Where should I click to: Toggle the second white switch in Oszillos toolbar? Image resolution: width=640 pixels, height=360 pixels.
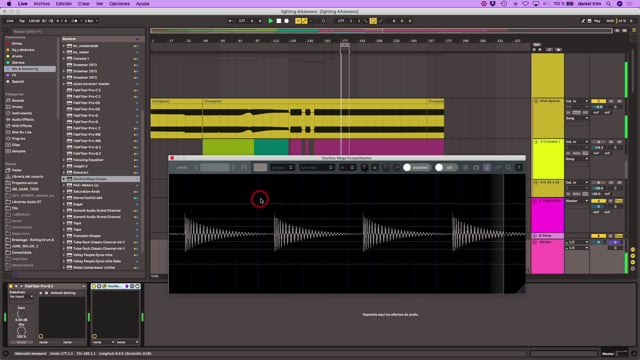[x=446, y=167]
